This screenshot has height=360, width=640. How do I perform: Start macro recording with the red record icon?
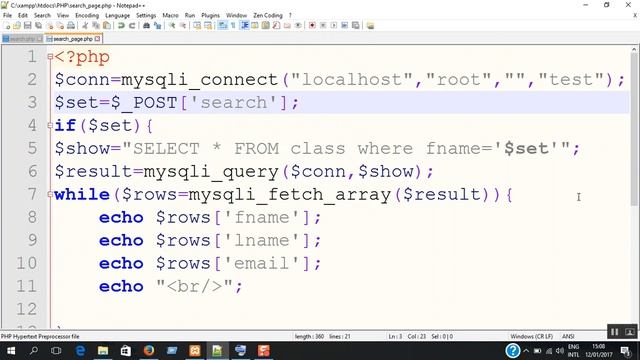tap(312, 25)
